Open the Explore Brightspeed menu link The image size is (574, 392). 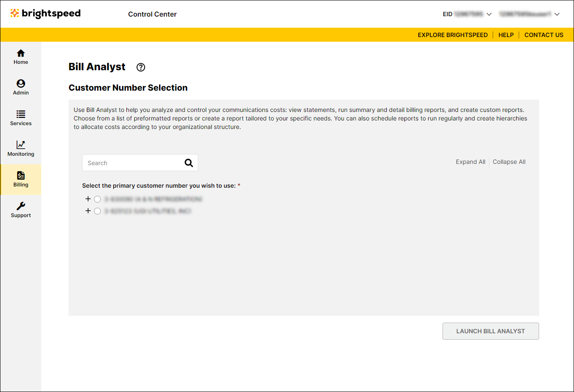tap(453, 35)
